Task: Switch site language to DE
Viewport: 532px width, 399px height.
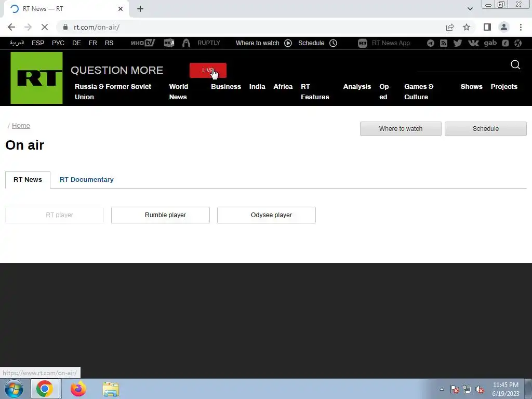Action: tap(76, 43)
